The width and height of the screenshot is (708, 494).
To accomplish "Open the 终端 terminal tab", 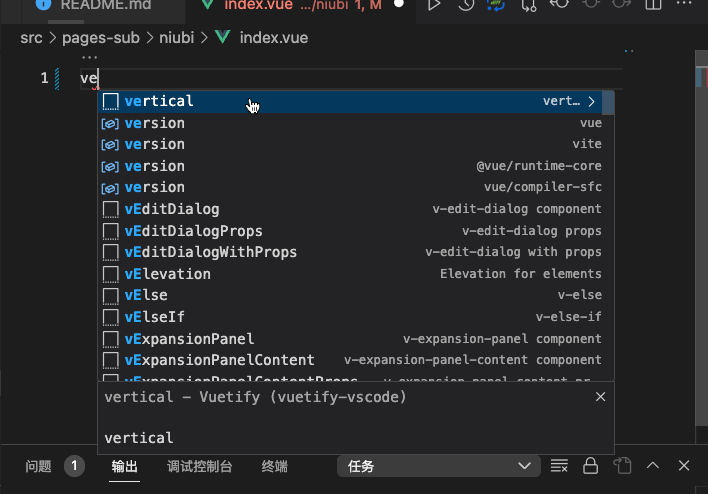I will point(275,466).
